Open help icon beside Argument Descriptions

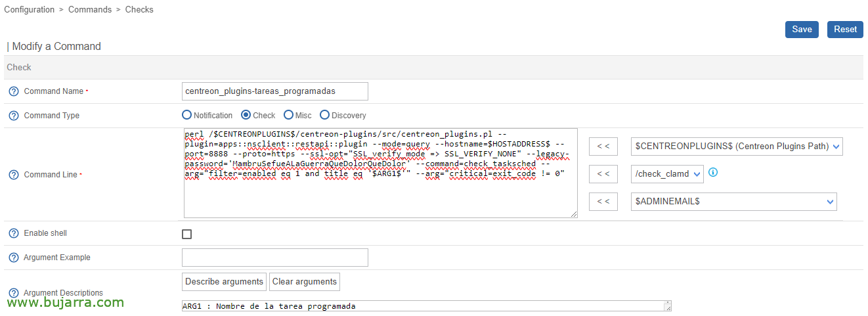tap(13, 293)
